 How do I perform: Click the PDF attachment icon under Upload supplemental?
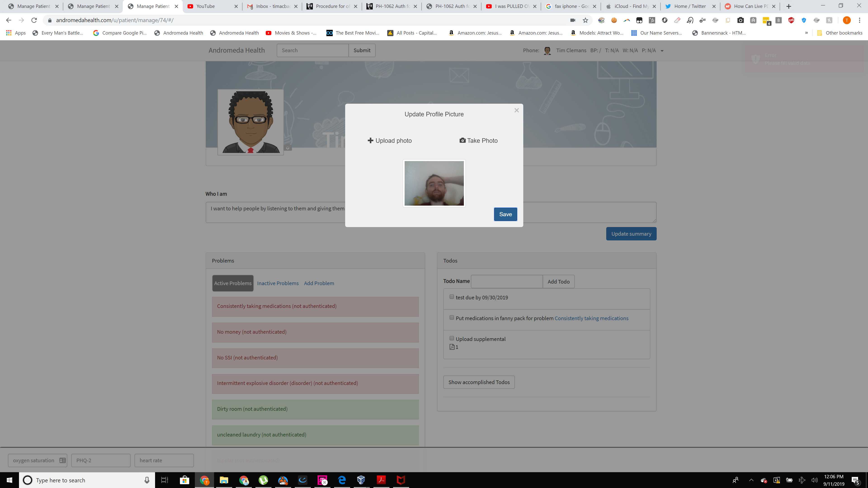pyautogui.click(x=452, y=347)
